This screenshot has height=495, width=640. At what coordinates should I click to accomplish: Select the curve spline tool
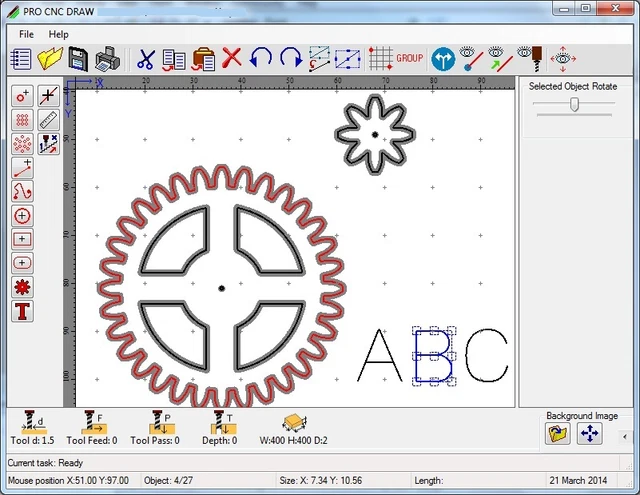click(22, 191)
